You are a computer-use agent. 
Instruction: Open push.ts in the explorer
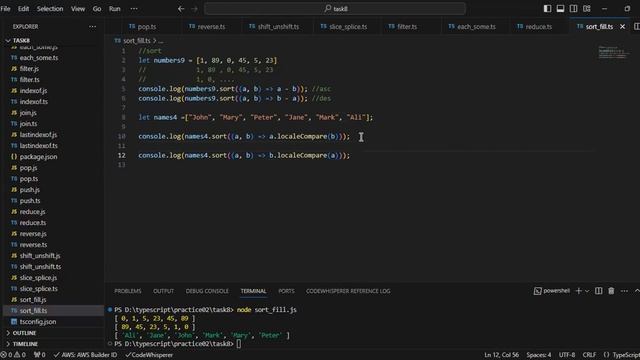click(x=30, y=201)
